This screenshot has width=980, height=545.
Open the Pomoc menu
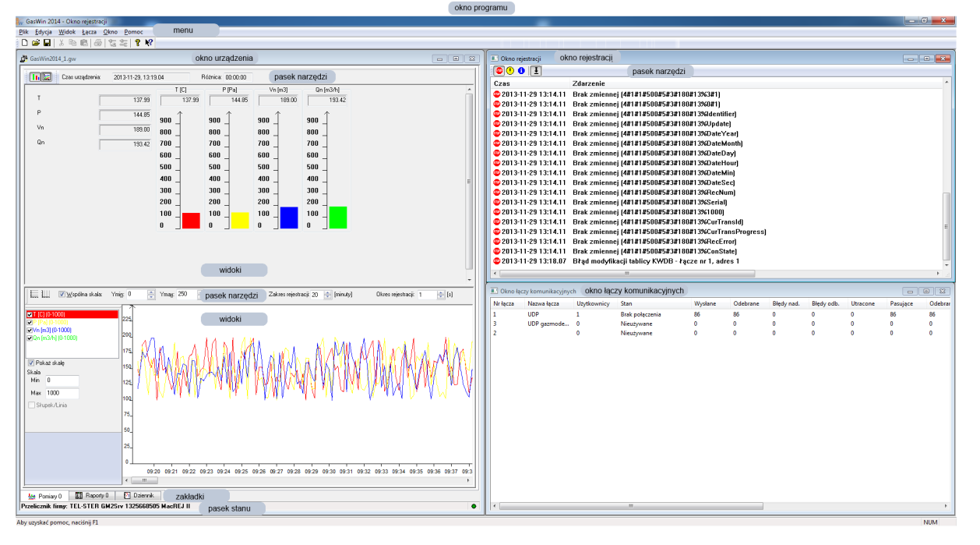click(x=133, y=32)
